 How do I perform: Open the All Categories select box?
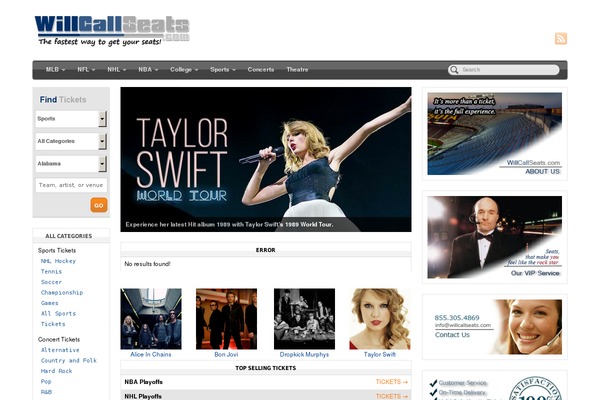[x=71, y=141]
